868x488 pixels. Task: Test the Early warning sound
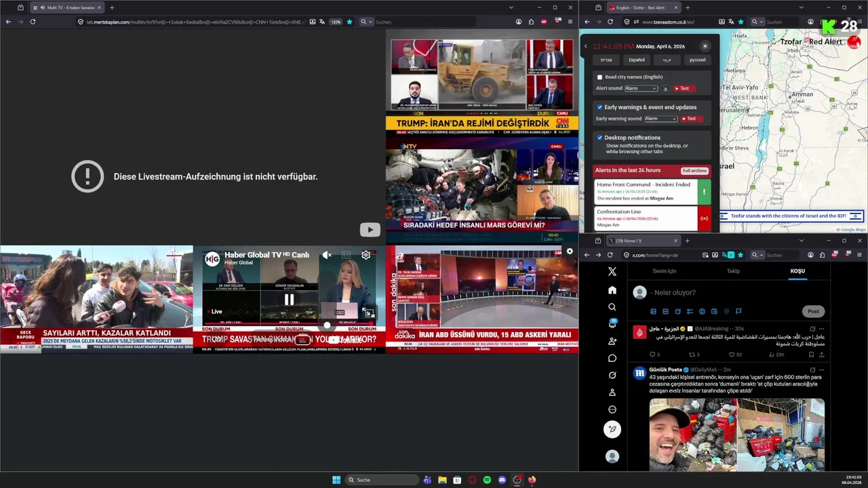tap(690, 119)
